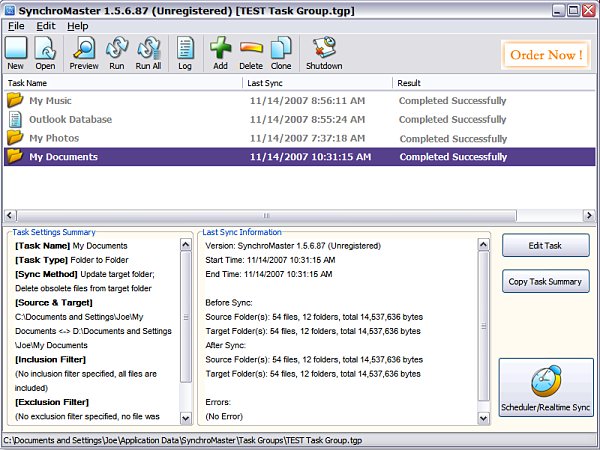The height and width of the screenshot is (450, 600).
Task: Click the [Sync Method] summary line
Action: tap(85, 274)
